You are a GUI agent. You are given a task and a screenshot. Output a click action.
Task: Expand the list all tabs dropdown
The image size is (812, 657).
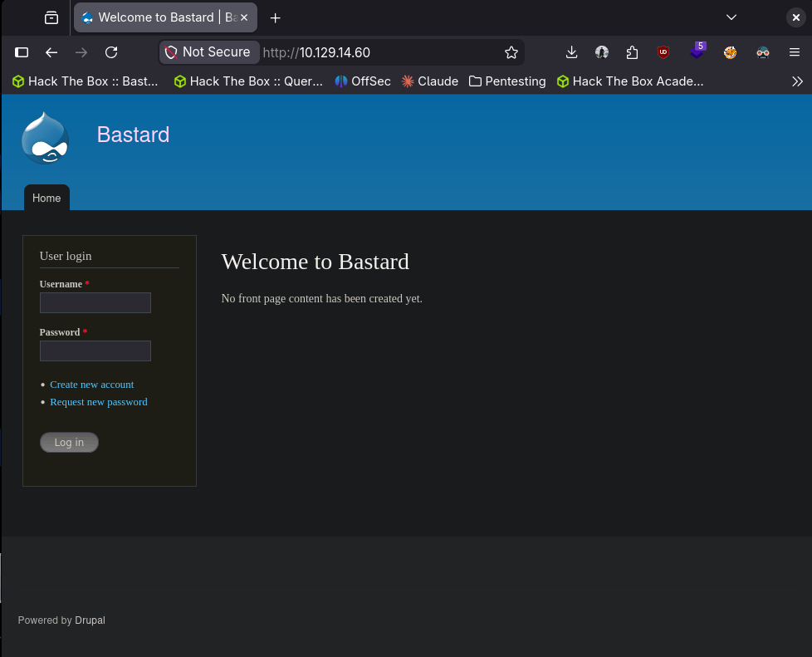point(731,17)
